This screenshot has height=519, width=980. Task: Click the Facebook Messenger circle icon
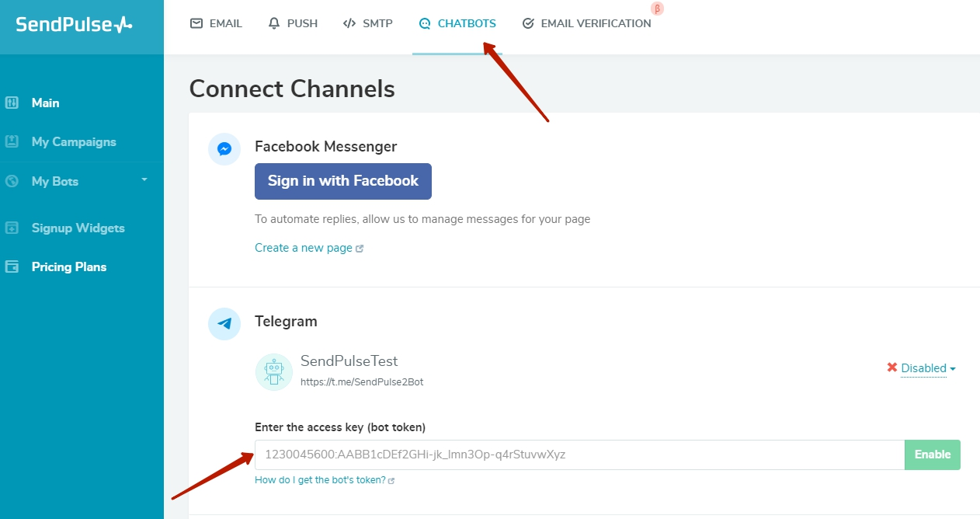224,149
